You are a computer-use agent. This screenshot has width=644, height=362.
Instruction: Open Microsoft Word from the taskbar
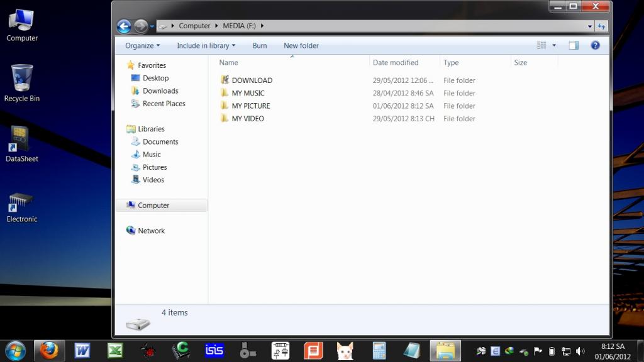82,351
